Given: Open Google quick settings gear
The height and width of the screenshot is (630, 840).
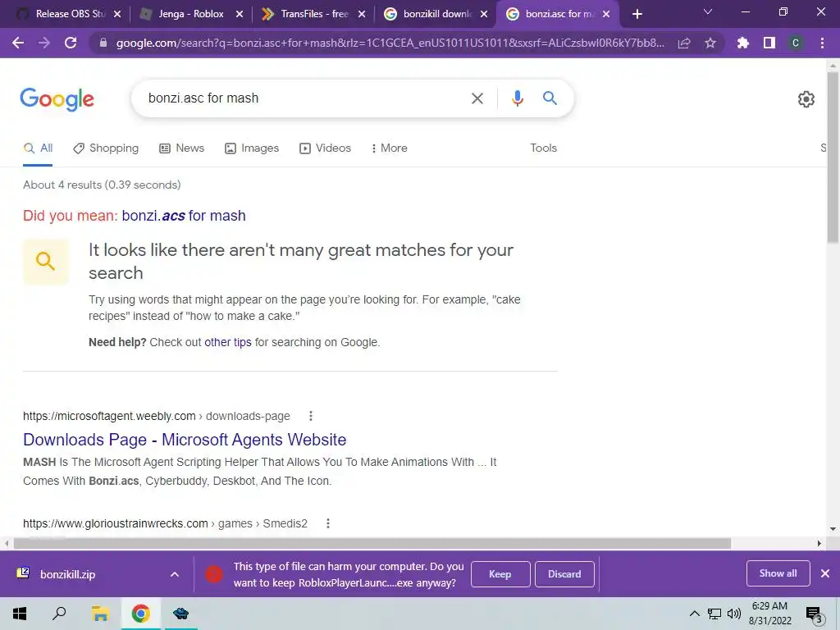Looking at the screenshot, I should [806, 99].
